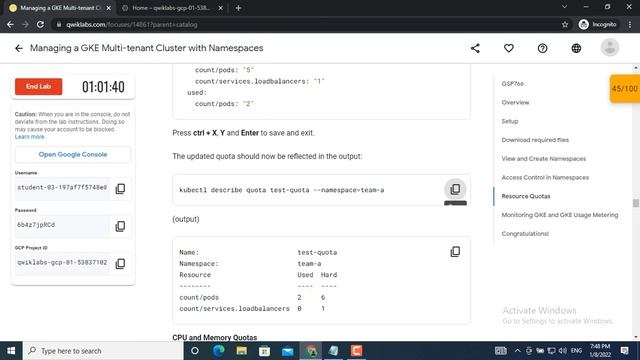Image resolution: width=640 pixels, height=360 pixels.
Task: Open a new browser tab
Action: click(238, 8)
